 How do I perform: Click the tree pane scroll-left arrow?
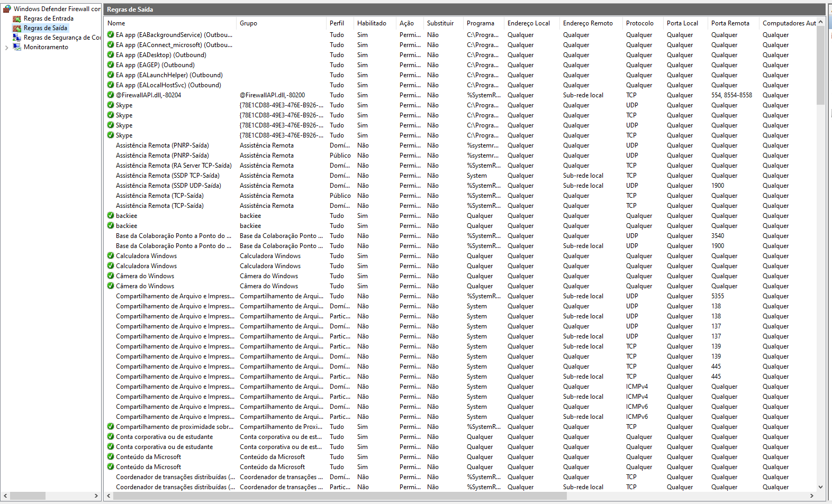[5, 496]
